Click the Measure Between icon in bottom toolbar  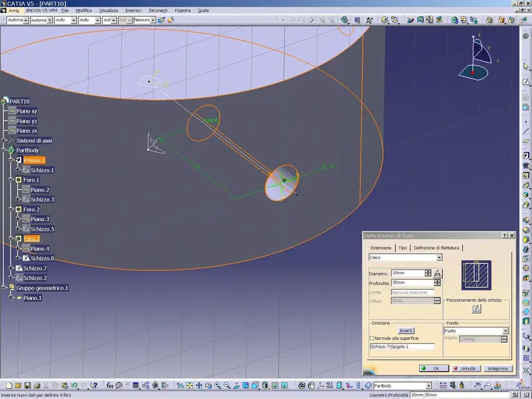coord(443,385)
